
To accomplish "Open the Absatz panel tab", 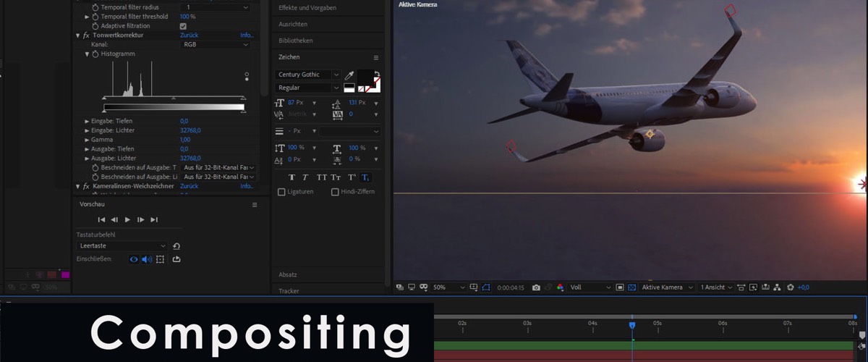I will pyautogui.click(x=288, y=274).
